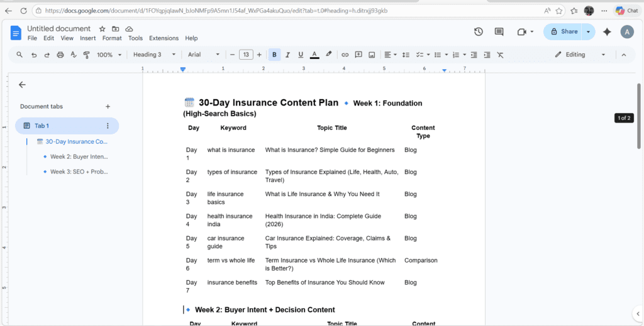Show all comments panel
Viewport: 644px width, 326px height.
[x=499, y=31]
